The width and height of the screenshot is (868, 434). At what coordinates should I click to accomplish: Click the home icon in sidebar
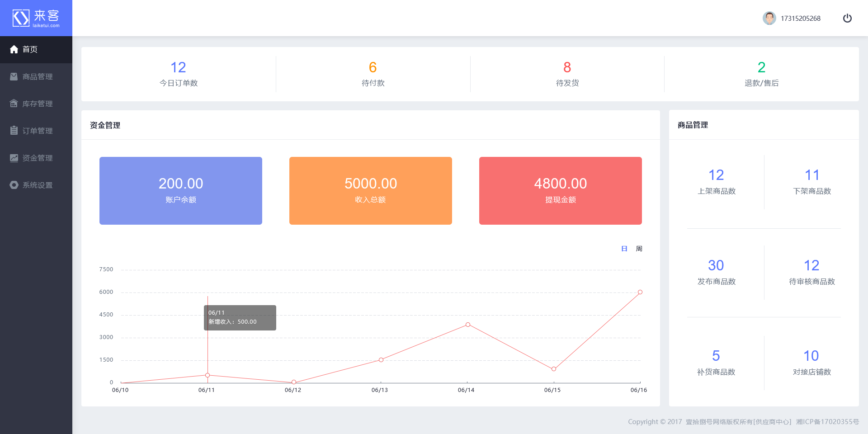(x=14, y=49)
